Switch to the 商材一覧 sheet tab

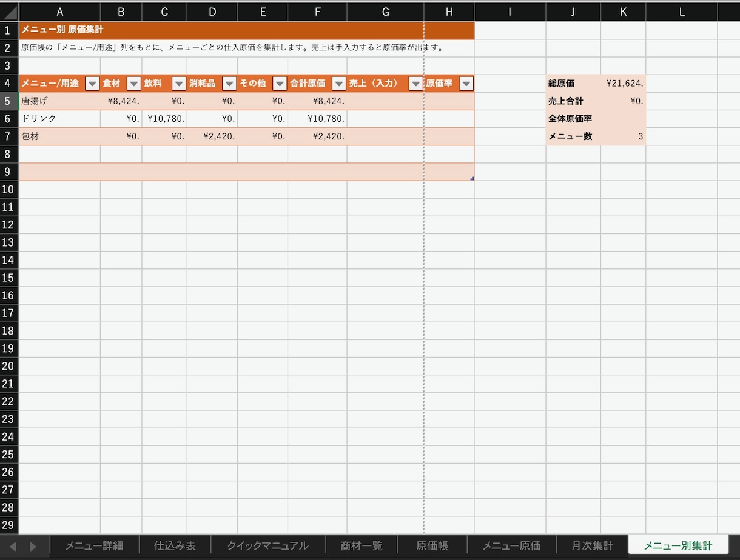(x=362, y=545)
